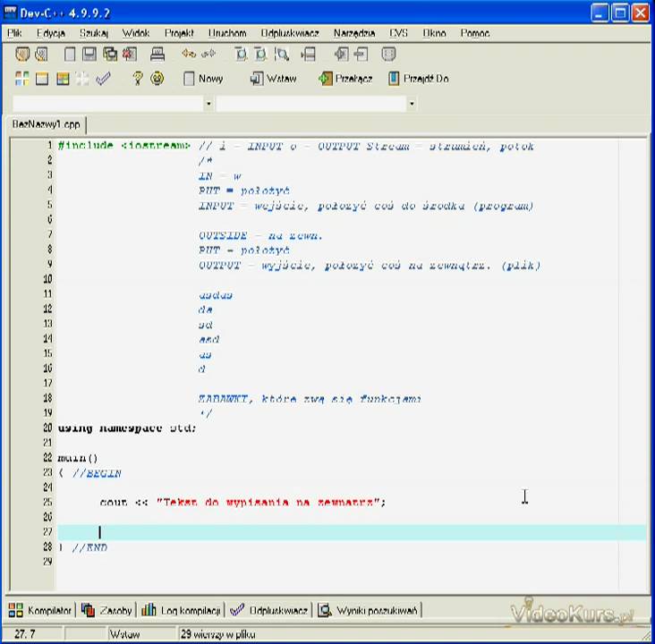Image resolution: width=655 pixels, height=644 pixels.
Task: Open Replace using the second magnifier icon
Action: pos(260,55)
